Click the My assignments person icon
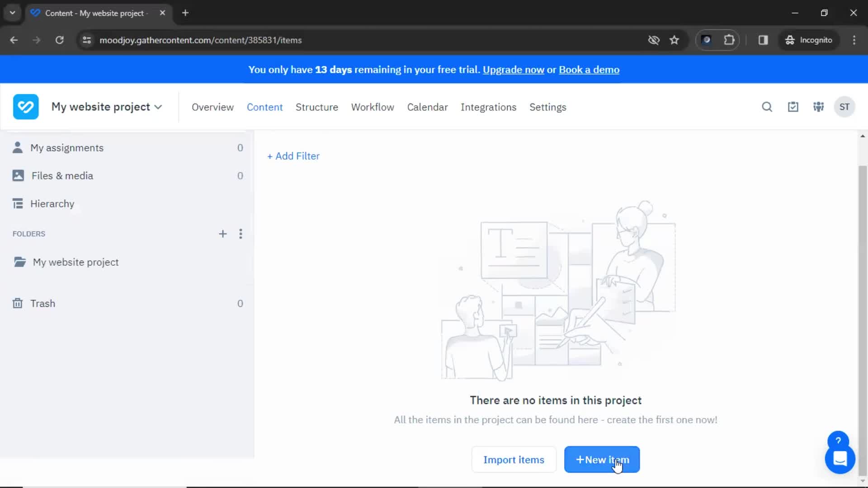This screenshot has height=488, width=868. tap(17, 147)
